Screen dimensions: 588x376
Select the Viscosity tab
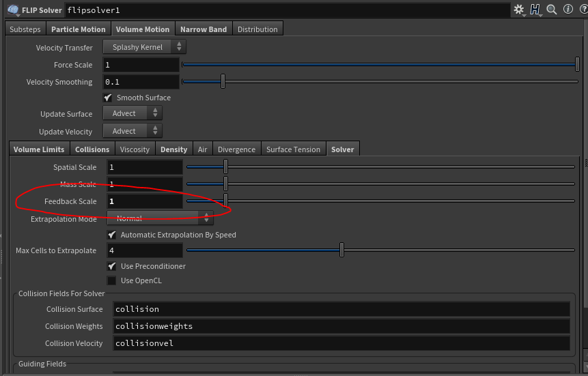click(135, 149)
